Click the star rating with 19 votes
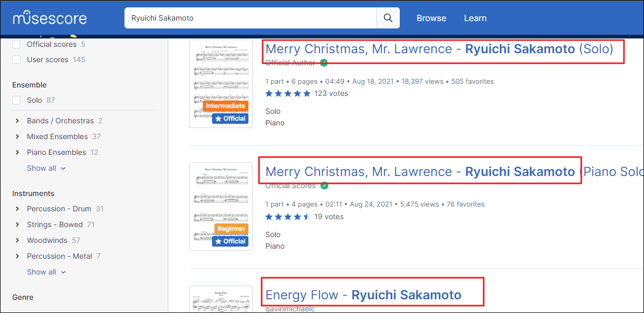This screenshot has width=644, height=313. click(288, 217)
